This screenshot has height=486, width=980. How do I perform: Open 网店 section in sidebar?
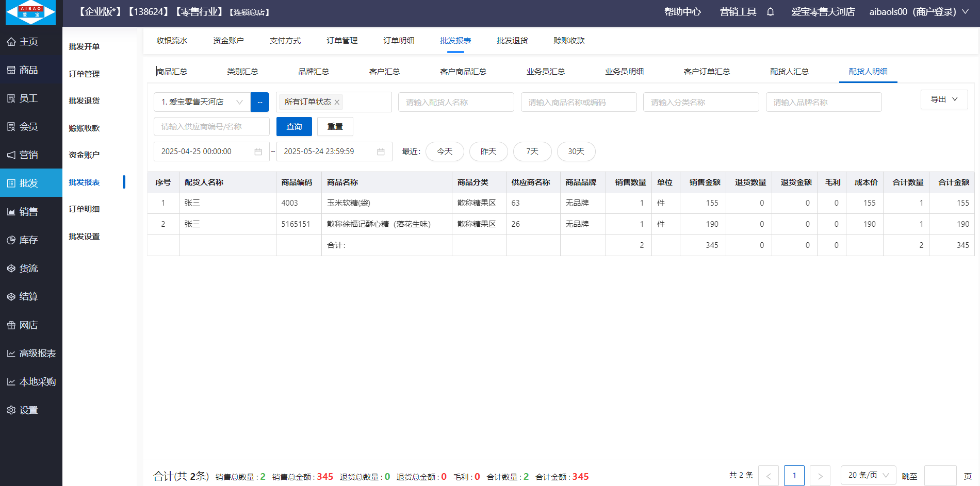click(x=31, y=325)
